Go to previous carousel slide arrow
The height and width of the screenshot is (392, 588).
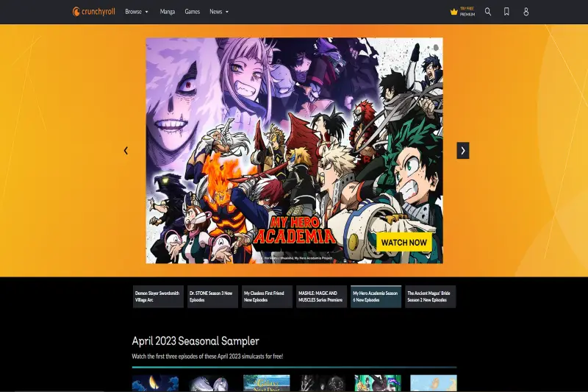coord(126,151)
